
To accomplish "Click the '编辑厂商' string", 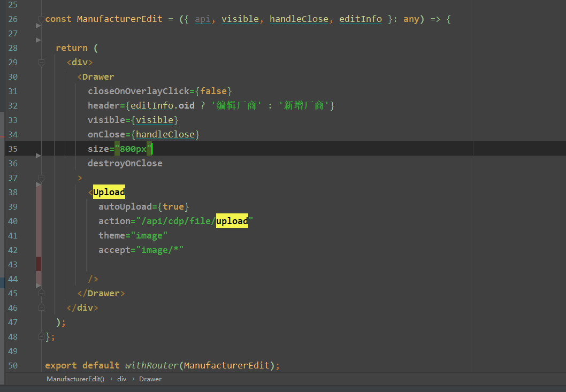I will (236, 105).
